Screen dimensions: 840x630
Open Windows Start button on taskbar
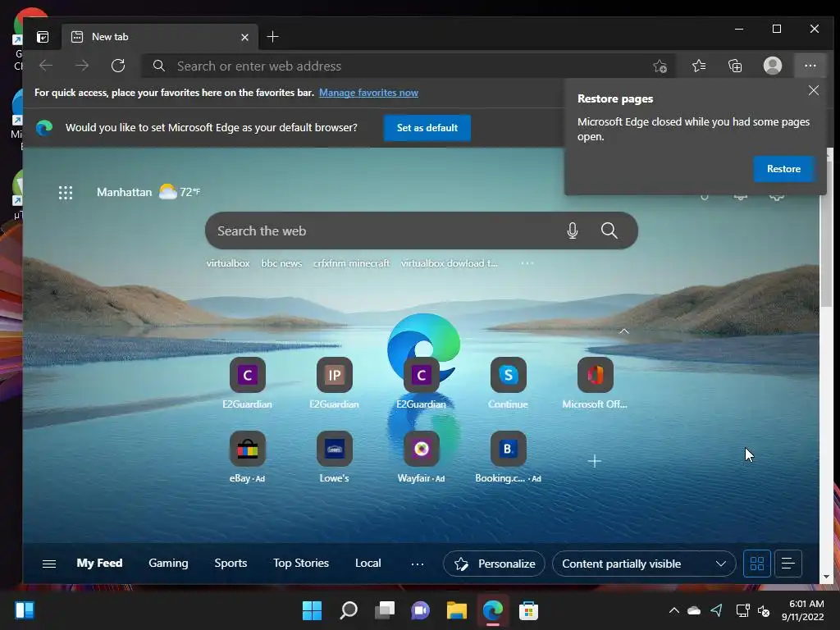coord(312,610)
